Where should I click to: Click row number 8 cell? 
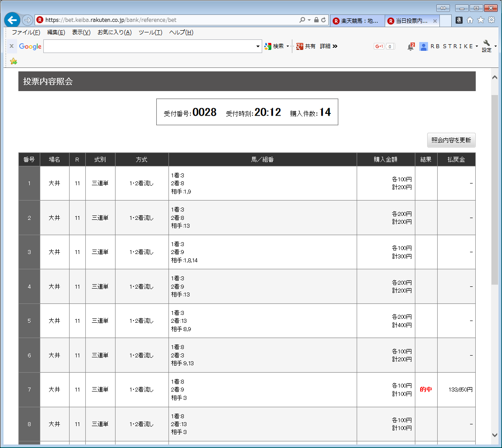(x=29, y=424)
